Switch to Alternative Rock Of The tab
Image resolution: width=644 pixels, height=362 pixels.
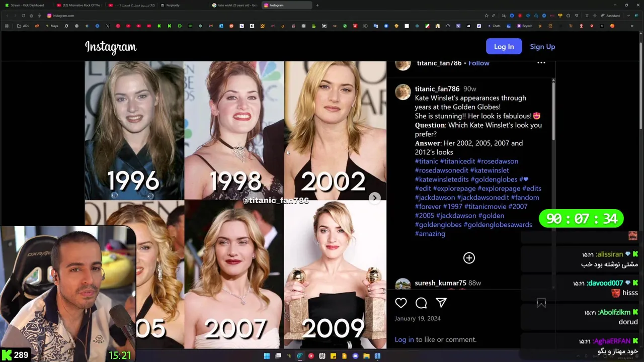pos(79,5)
